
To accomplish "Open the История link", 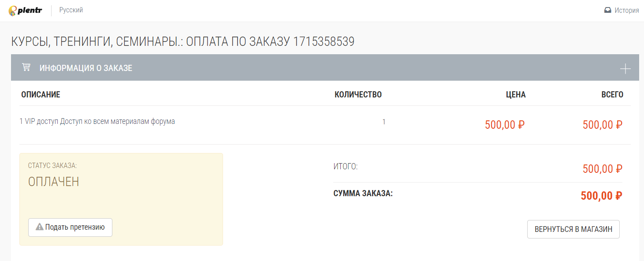I will [627, 10].
